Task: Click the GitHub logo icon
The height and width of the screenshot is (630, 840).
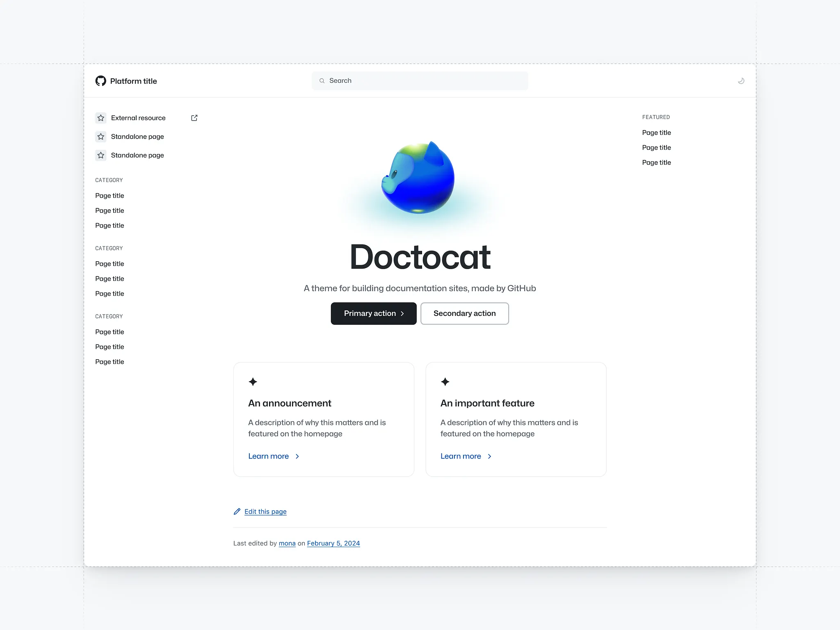Action: click(x=100, y=81)
